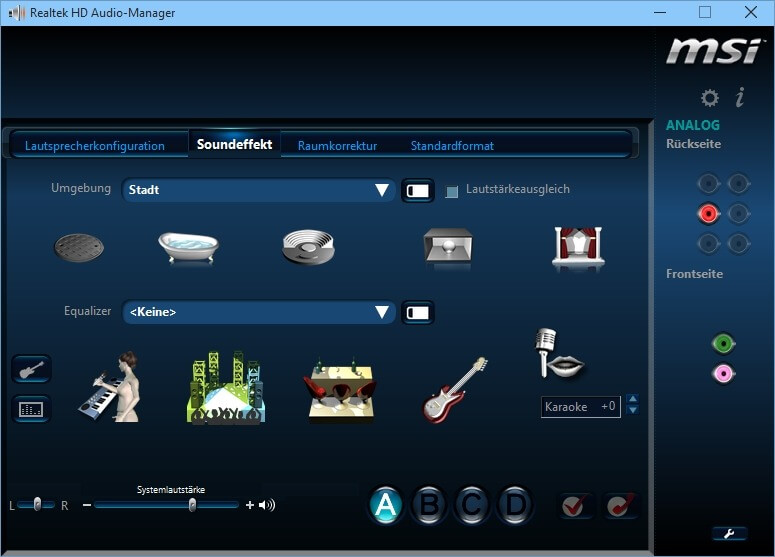Click the Karaoke +0 value field
The image size is (775, 557).
[x=581, y=407]
